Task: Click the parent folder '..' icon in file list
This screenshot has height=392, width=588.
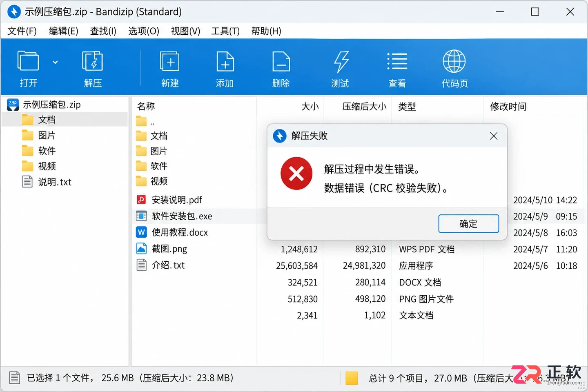Action: [141, 121]
